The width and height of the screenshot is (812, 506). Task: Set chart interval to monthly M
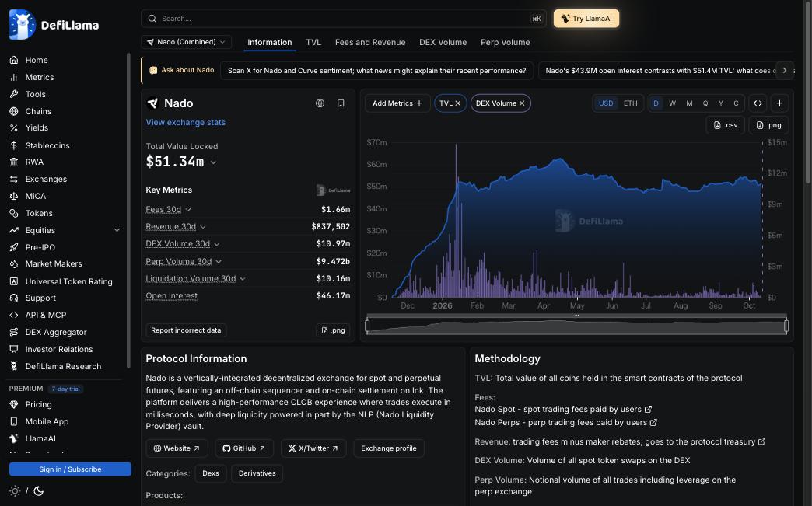(689, 103)
